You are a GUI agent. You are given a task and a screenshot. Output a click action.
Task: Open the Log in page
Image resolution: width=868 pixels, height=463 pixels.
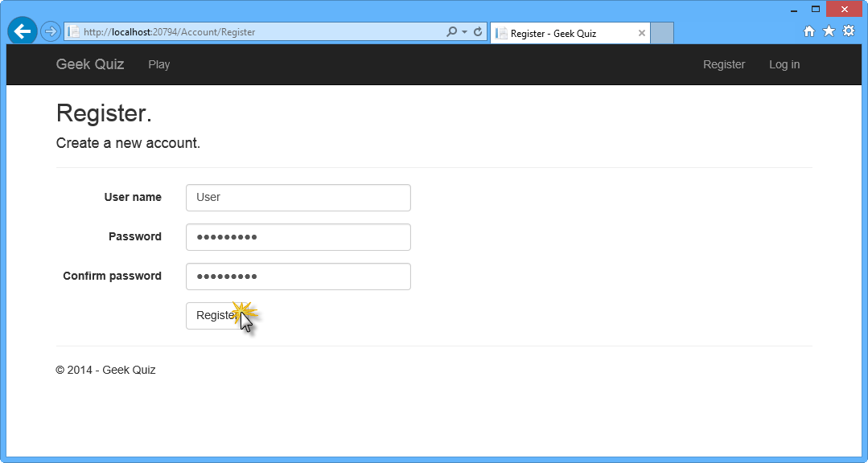(784, 64)
